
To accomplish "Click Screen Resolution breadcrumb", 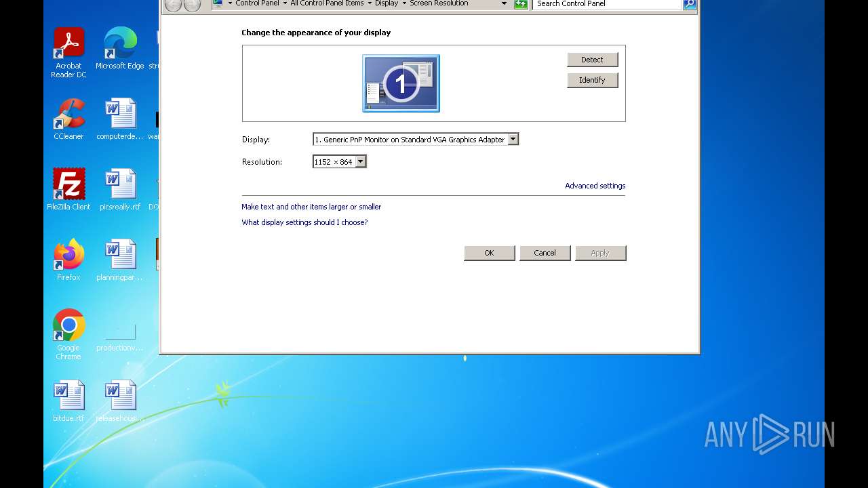I will click(439, 3).
